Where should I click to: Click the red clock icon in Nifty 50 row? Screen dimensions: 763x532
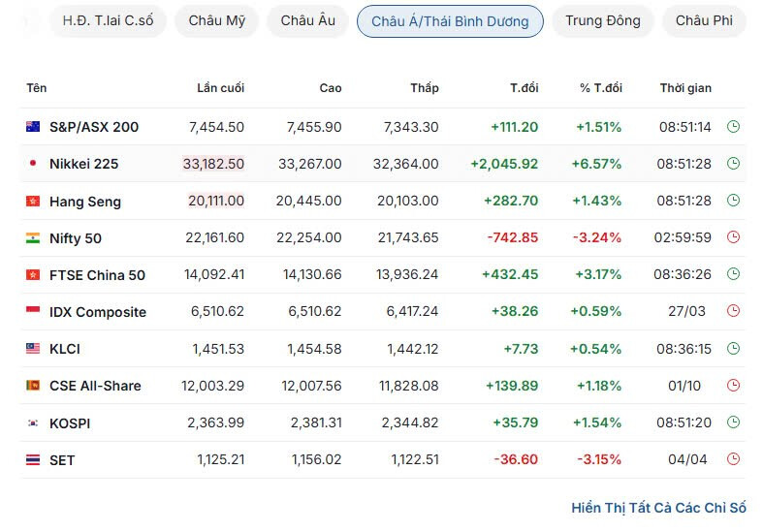pos(733,238)
